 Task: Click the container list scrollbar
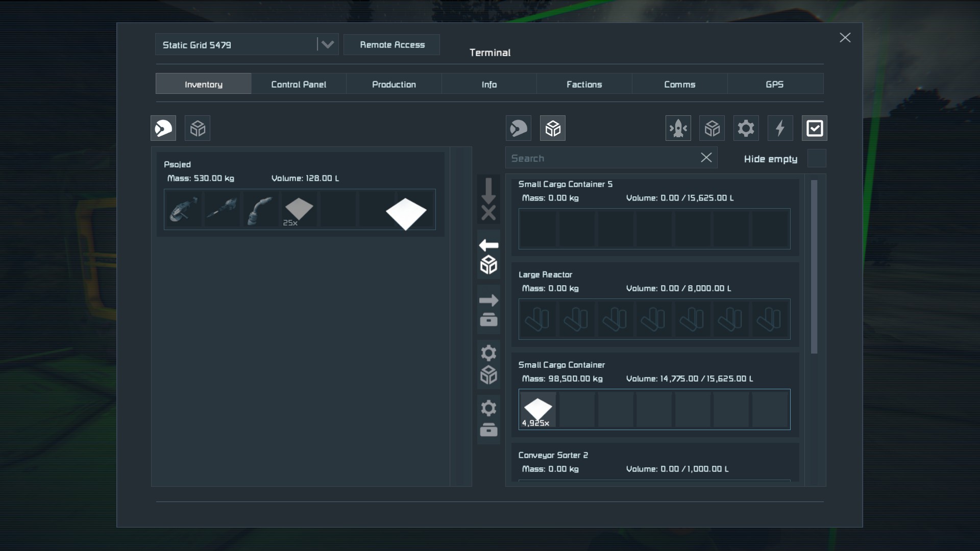click(814, 266)
